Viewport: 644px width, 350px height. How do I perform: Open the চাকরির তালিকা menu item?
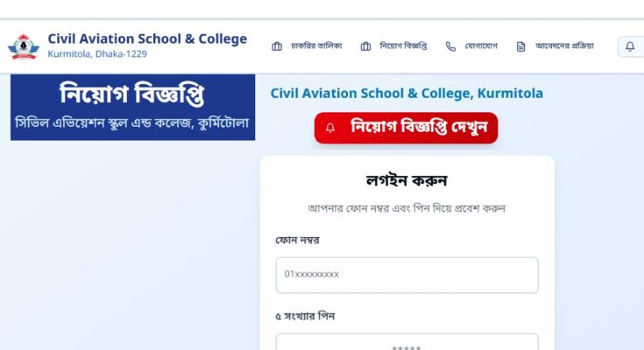tap(307, 46)
